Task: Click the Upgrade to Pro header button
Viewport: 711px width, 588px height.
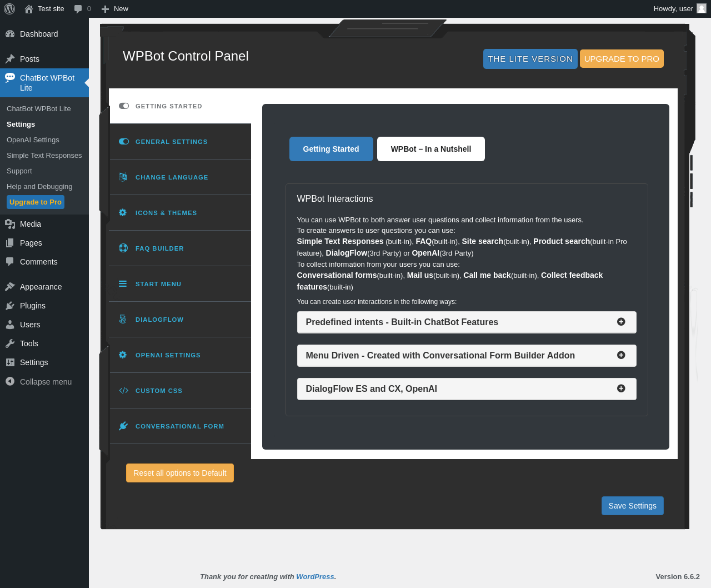Action: pyautogui.click(x=622, y=59)
